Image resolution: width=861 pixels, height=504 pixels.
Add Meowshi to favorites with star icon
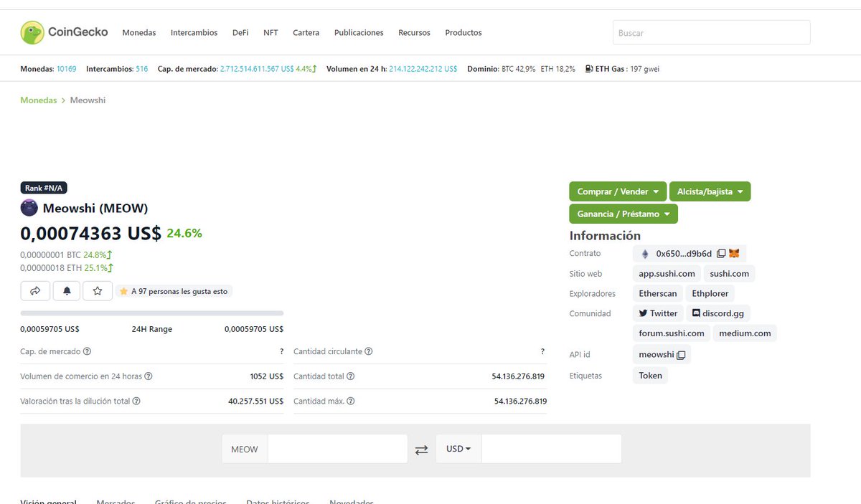click(x=98, y=291)
